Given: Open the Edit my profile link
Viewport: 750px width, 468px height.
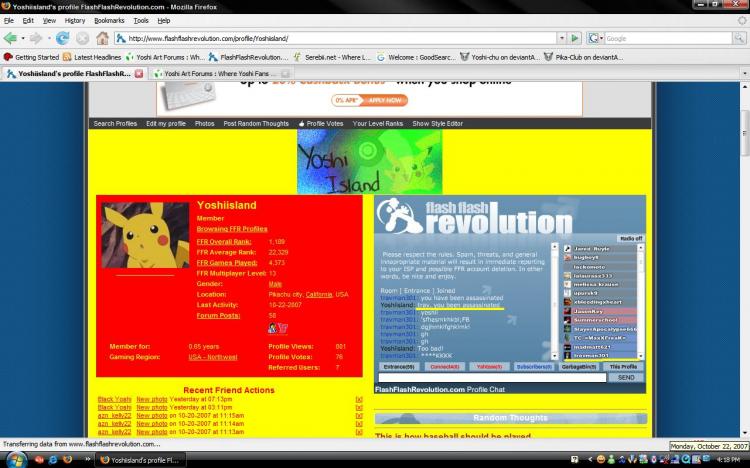Looking at the screenshot, I should point(166,123).
